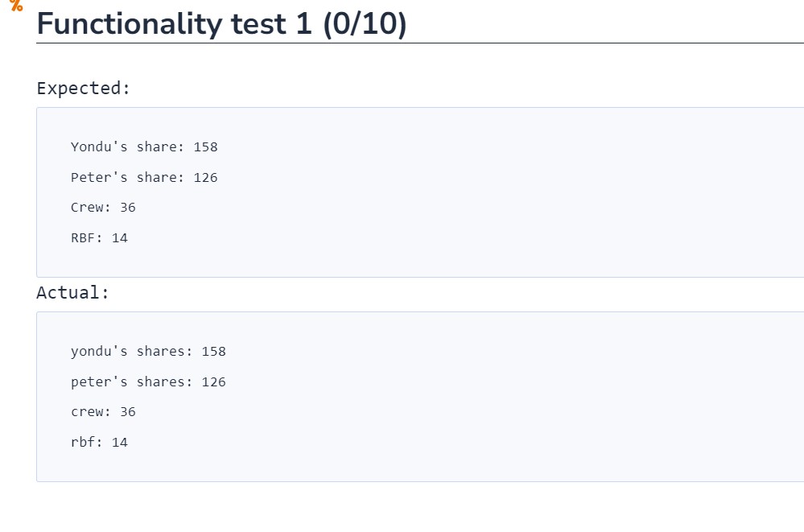Click the expected RBF: 14 line
Screen dimensions: 804x532
pyautogui.click(x=99, y=238)
